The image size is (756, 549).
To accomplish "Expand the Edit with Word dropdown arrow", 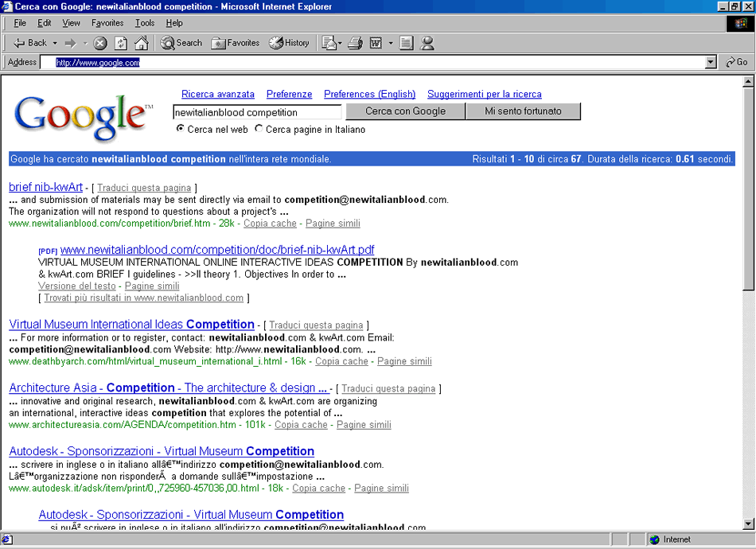I will 391,43.
